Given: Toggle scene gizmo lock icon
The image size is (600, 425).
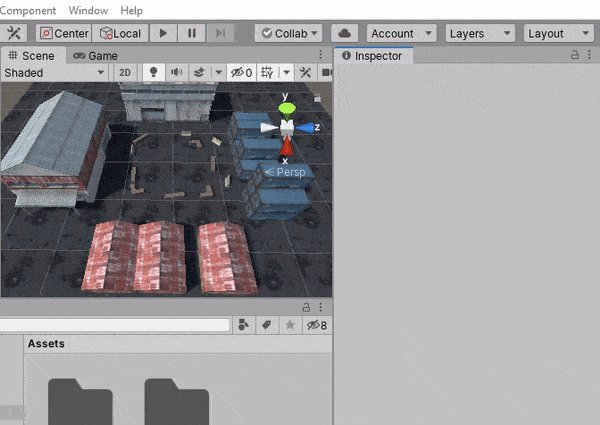Looking at the screenshot, I should [x=317, y=98].
